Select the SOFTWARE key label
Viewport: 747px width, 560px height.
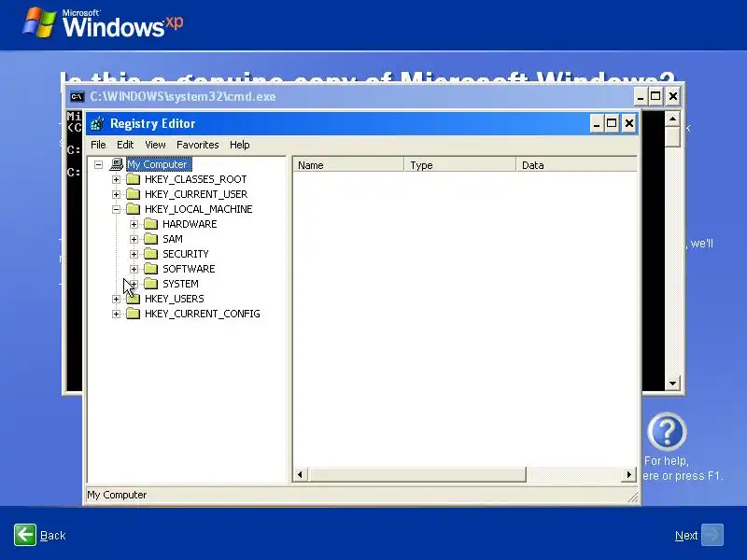click(x=189, y=269)
